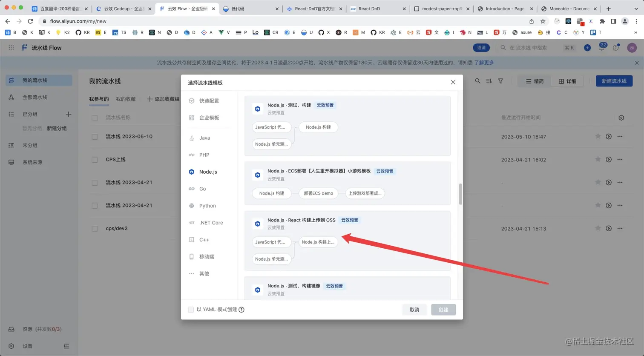
Task: Switch to 我的收藏 tab
Action: click(126, 99)
